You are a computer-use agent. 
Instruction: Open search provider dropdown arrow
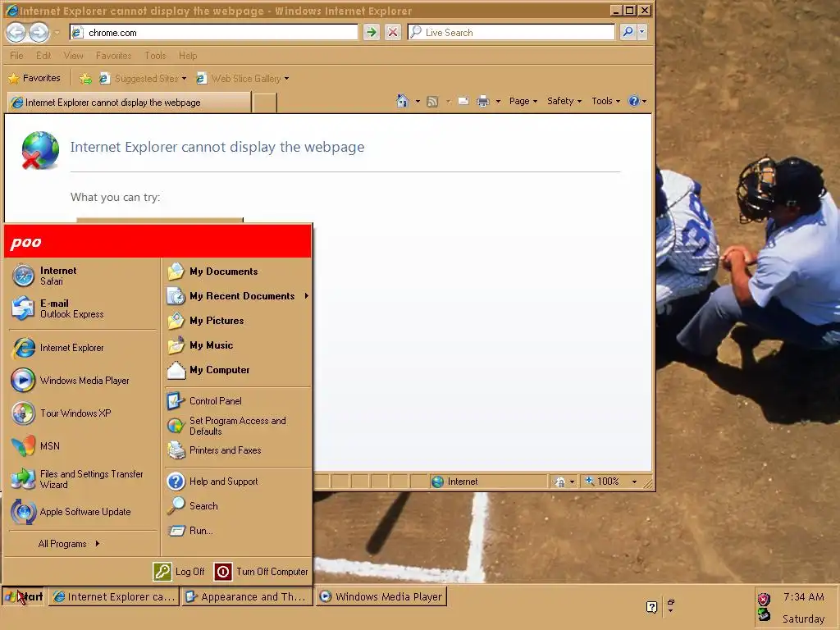point(641,32)
